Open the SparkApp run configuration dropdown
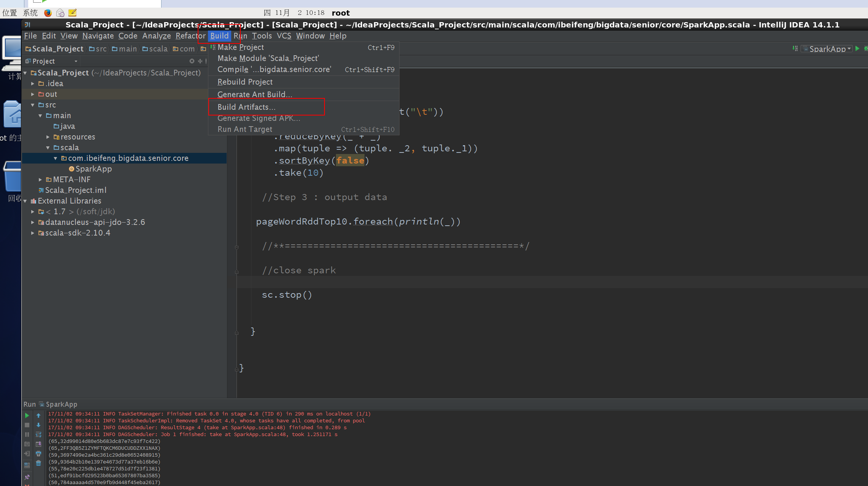Viewport: 868px width, 486px height. pyautogui.click(x=826, y=49)
